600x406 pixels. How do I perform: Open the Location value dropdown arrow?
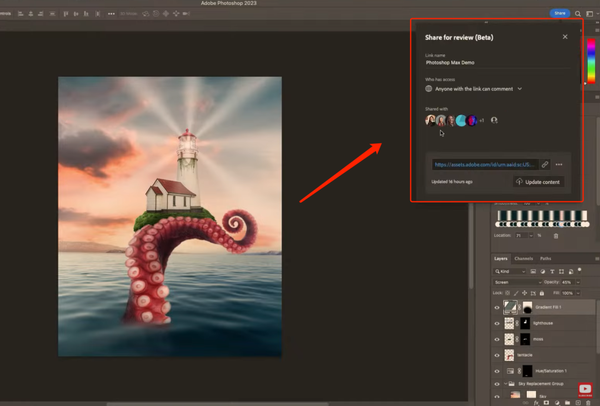pos(531,236)
